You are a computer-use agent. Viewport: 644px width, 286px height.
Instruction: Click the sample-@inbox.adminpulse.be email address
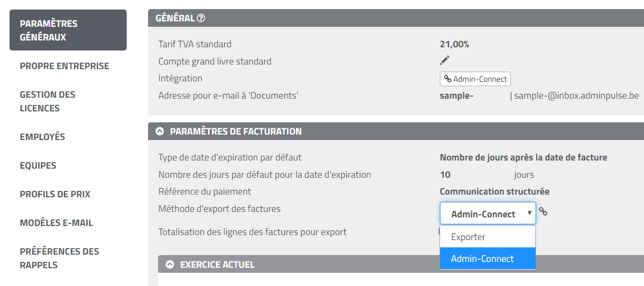point(576,95)
